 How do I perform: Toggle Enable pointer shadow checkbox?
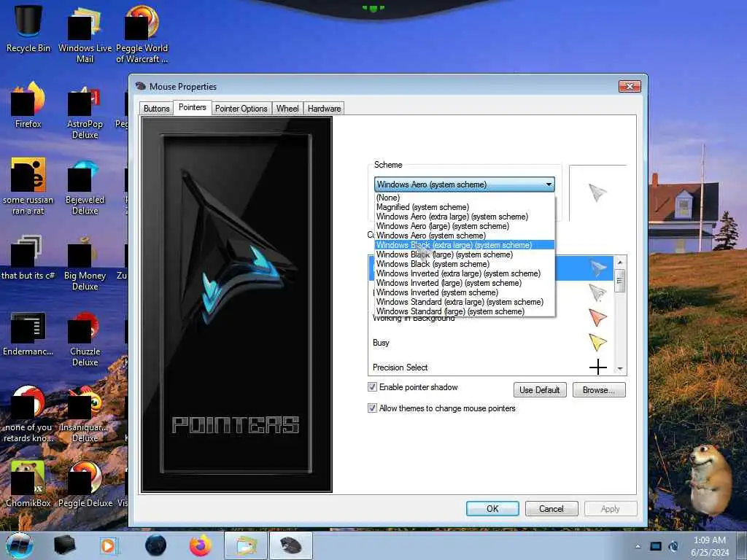click(373, 387)
